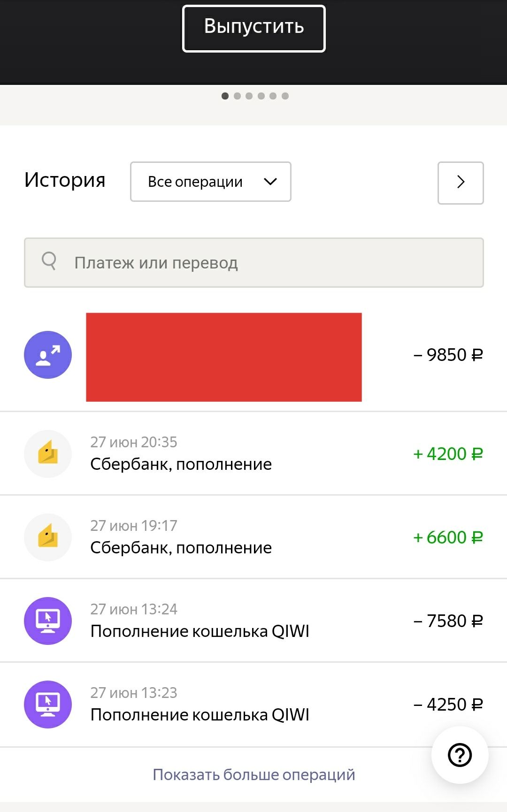Click wallet icon for 19:17 Сбербанк top-up
Viewport: 507px width, 812px height.
(48, 537)
